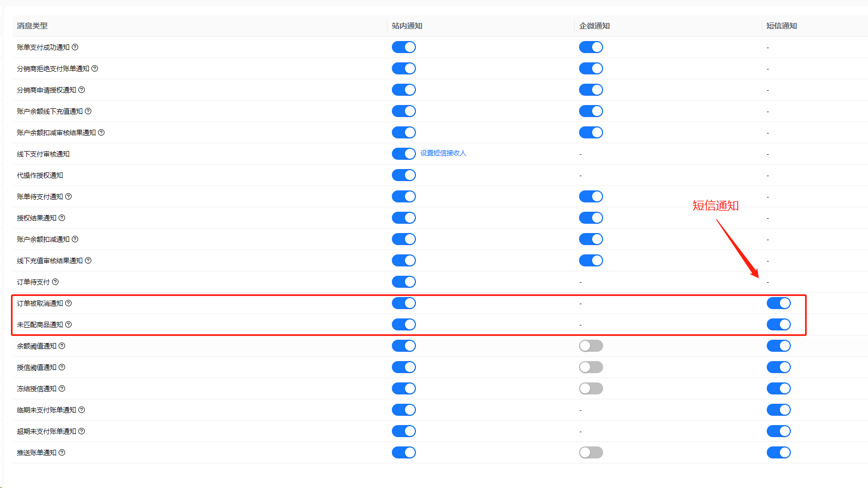The image size is (868, 488).
Task: Switch off 企微通知 for 线下充值审核结果通知
Action: pyautogui.click(x=591, y=260)
